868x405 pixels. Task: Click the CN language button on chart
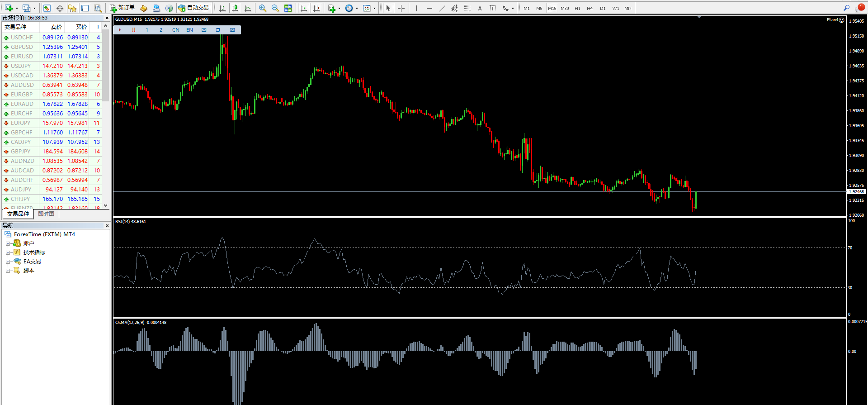[x=176, y=30]
